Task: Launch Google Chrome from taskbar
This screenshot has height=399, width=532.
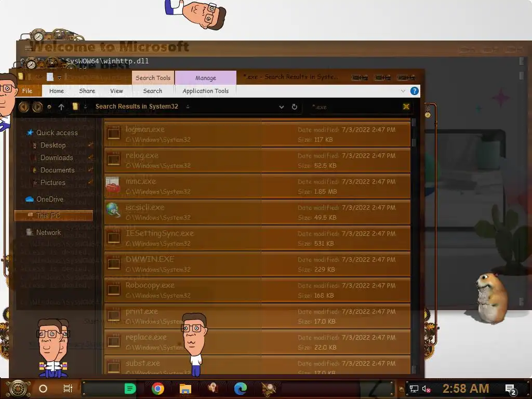Action: tap(158, 389)
